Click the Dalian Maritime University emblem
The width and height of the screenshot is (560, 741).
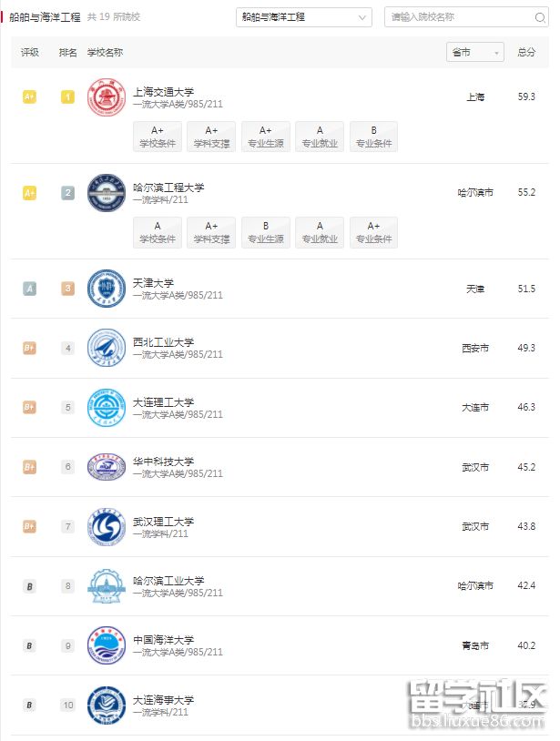(x=106, y=705)
